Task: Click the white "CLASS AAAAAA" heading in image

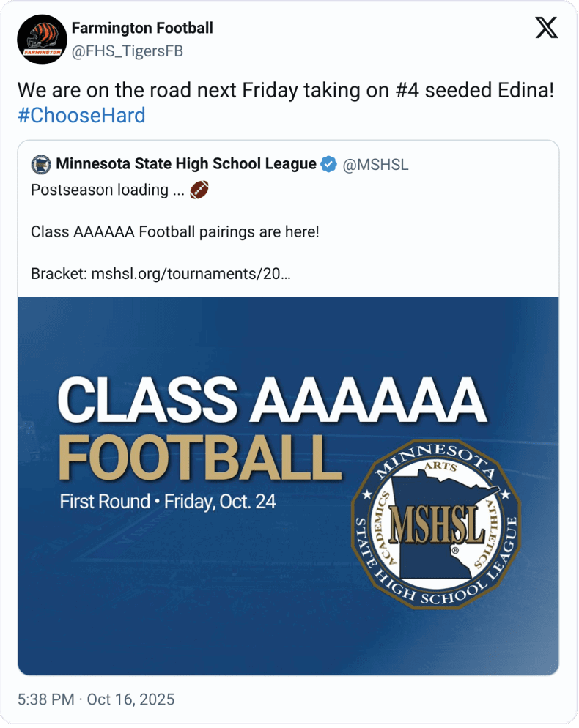Action: (272, 400)
